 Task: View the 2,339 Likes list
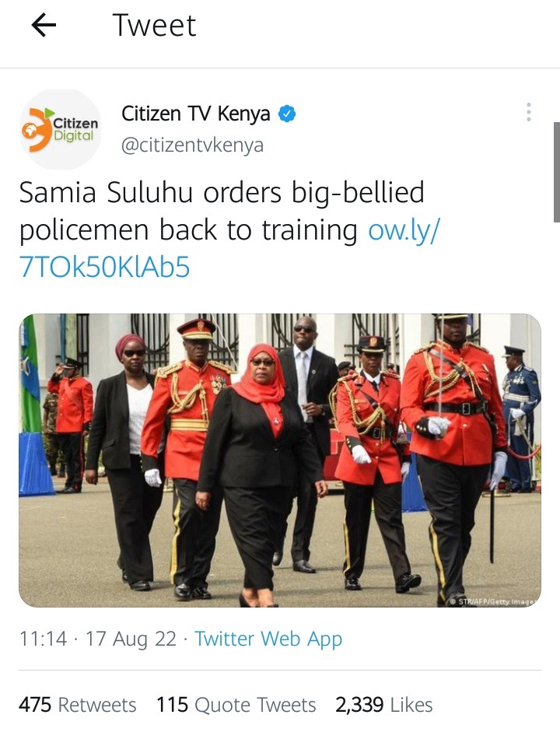pos(384,705)
